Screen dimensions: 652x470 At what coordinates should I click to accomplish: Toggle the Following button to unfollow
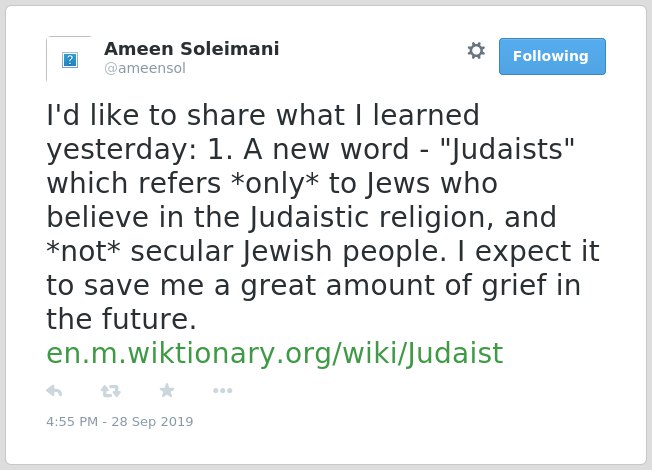tap(552, 57)
